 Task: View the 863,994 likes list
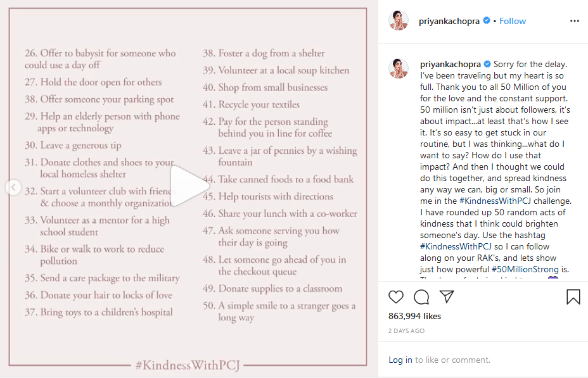tap(414, 316)
